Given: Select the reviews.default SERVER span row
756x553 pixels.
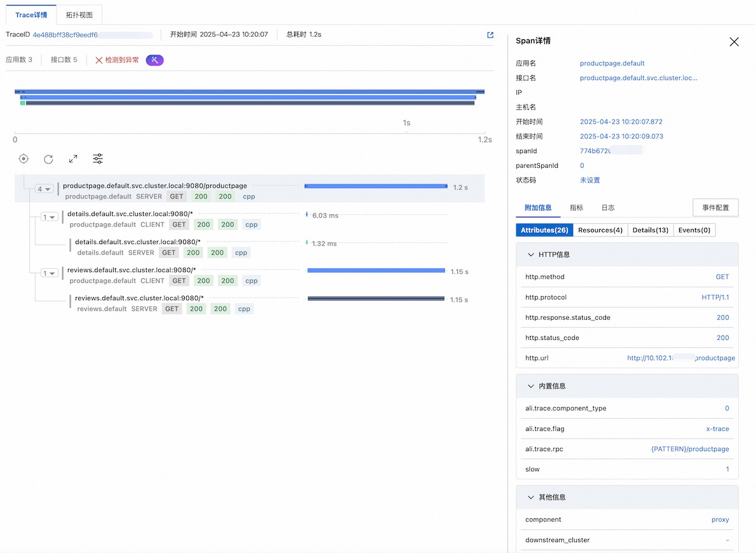Looking at the screenshot, I should (250, 304).
